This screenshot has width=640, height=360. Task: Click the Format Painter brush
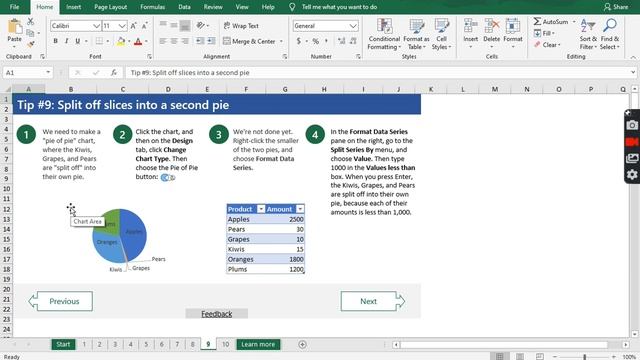tap(31, 44)
